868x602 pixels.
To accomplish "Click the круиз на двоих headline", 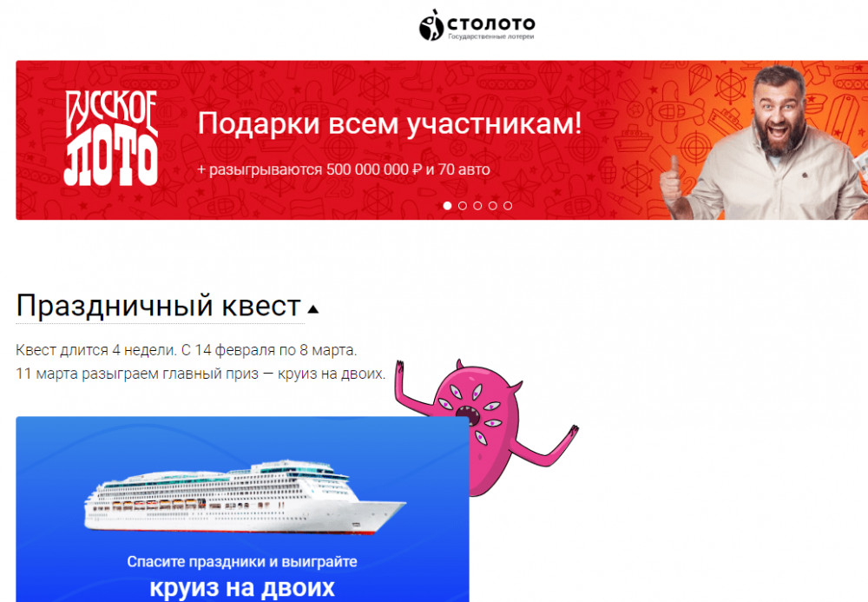I will [242, 588].
